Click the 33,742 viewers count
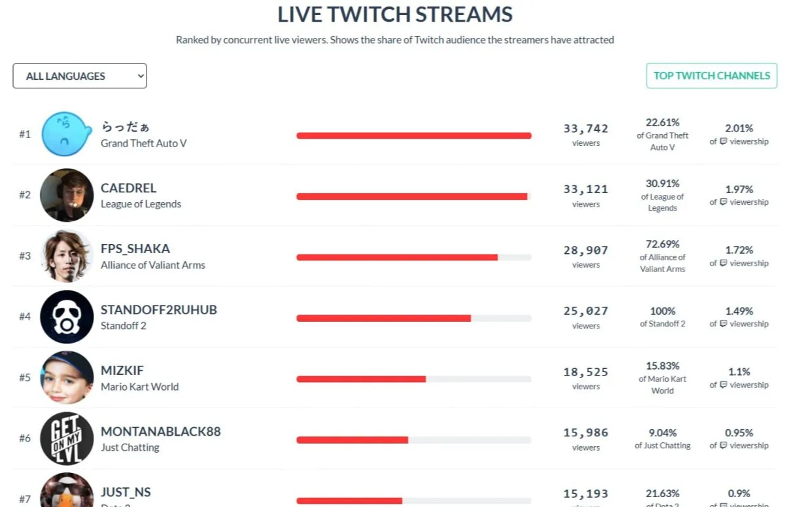This screenshot has height=507, width=812. tap(586, 129)
